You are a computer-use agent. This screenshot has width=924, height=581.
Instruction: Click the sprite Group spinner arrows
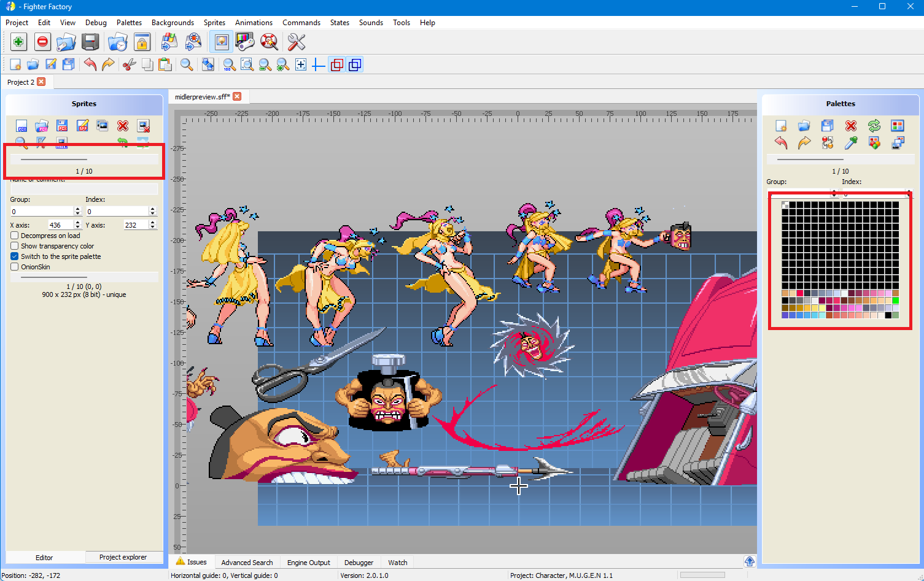(x=77, y=211)
